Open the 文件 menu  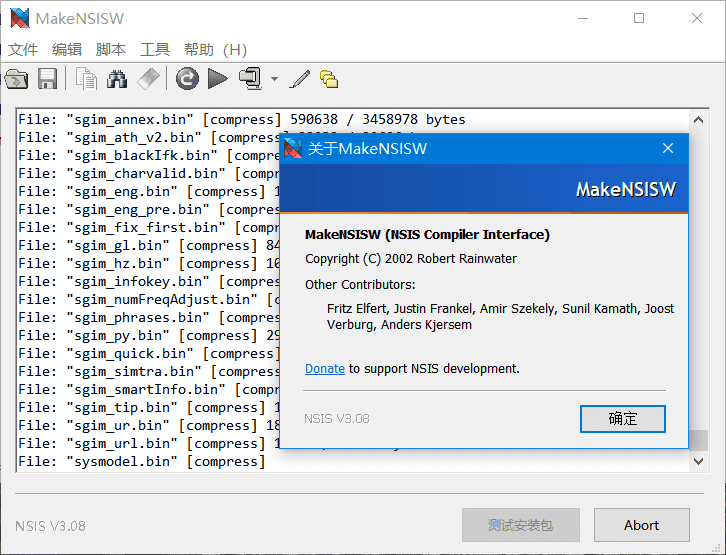[23, 49]
